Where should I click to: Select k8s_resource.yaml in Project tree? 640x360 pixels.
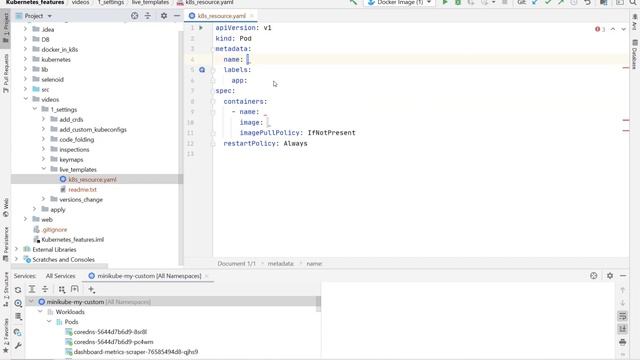coord(92,179)
